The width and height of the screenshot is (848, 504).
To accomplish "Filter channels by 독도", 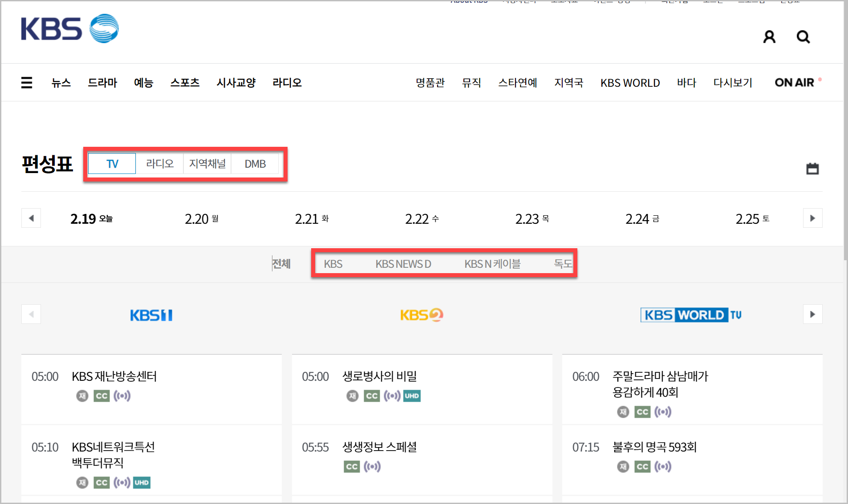I will (563, 264).
